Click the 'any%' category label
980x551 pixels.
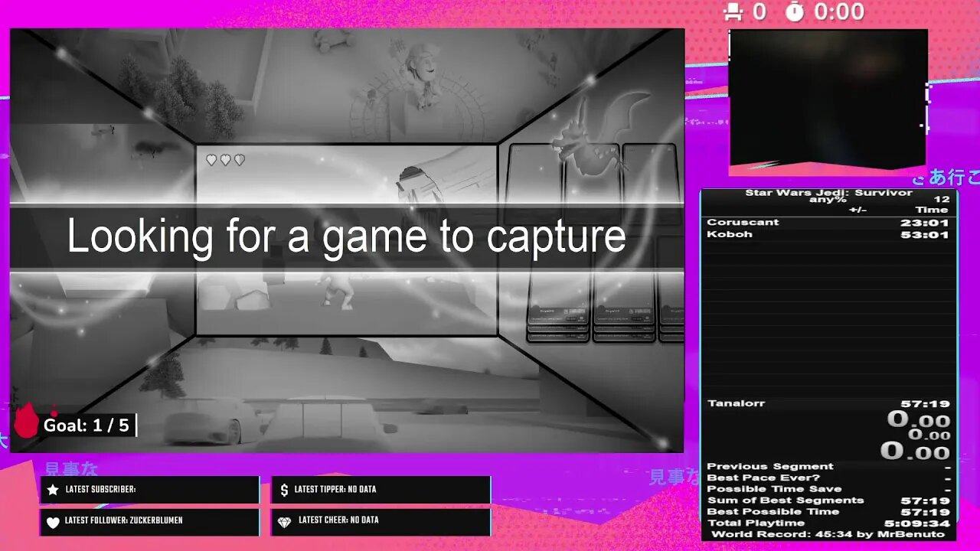[x=828, y=201]
